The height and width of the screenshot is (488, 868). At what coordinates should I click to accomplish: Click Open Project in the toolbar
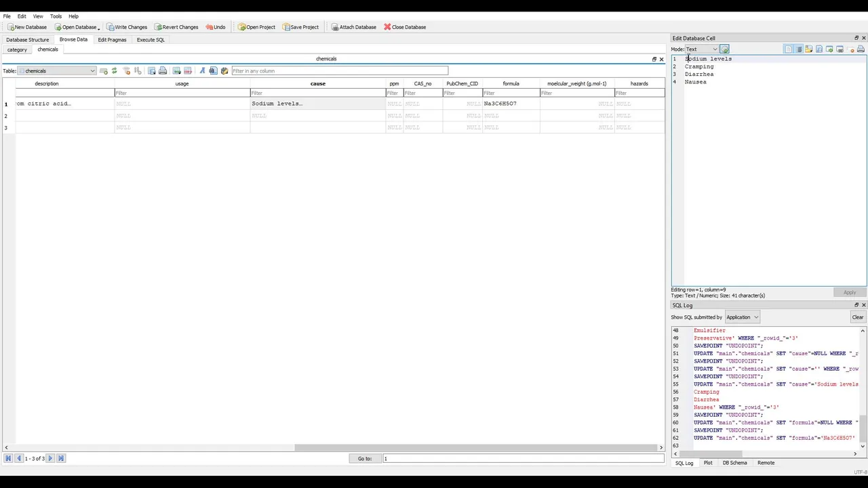click(x=256, y=27)
